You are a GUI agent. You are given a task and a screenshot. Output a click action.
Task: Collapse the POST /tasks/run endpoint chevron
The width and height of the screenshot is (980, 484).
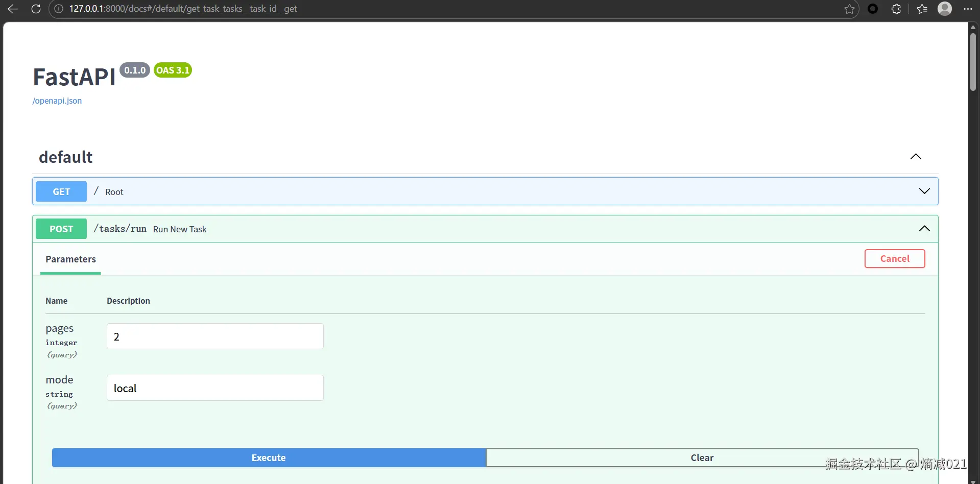click(x=924, y=228)
